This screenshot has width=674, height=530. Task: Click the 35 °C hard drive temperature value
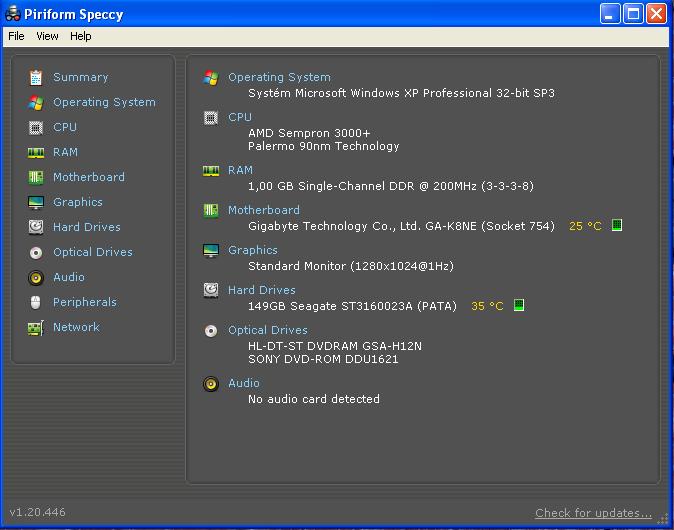[487, 306]
